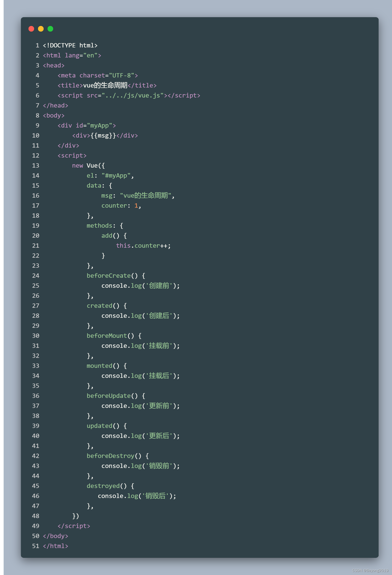Click the closing '</script>' on line 49
This screenshot has width=392, height=575.
coord(74,526)
